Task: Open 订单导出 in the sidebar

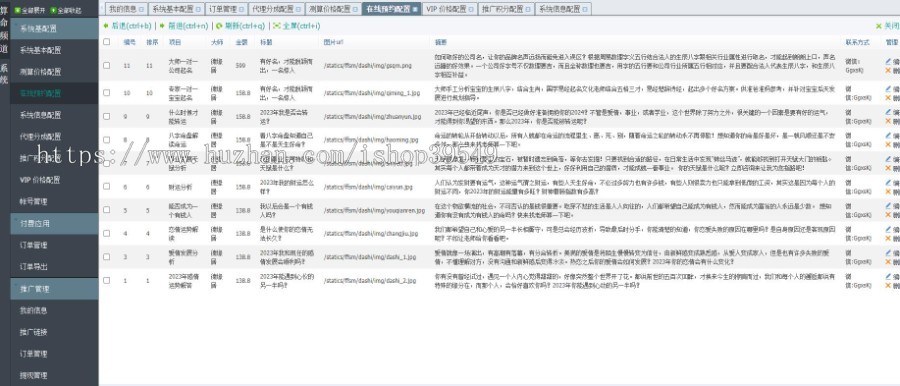Action: click(x=33, y=267)
